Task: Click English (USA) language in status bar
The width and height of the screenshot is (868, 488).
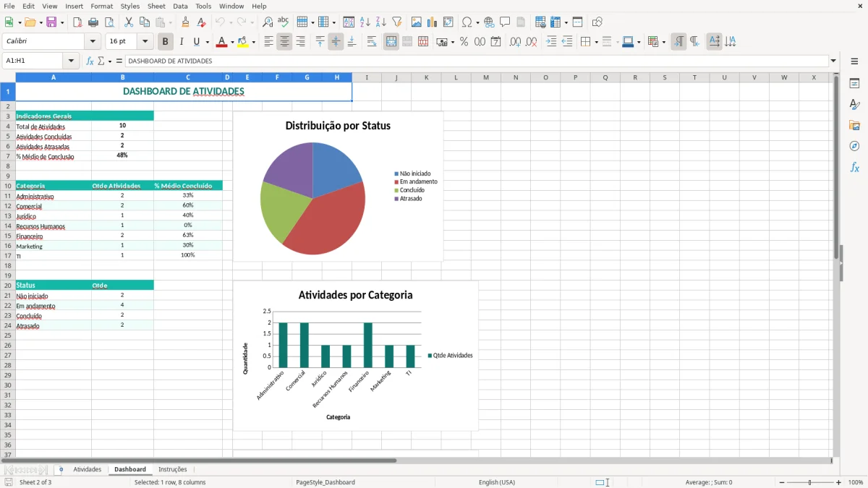Action: click(x=497, y=482)
